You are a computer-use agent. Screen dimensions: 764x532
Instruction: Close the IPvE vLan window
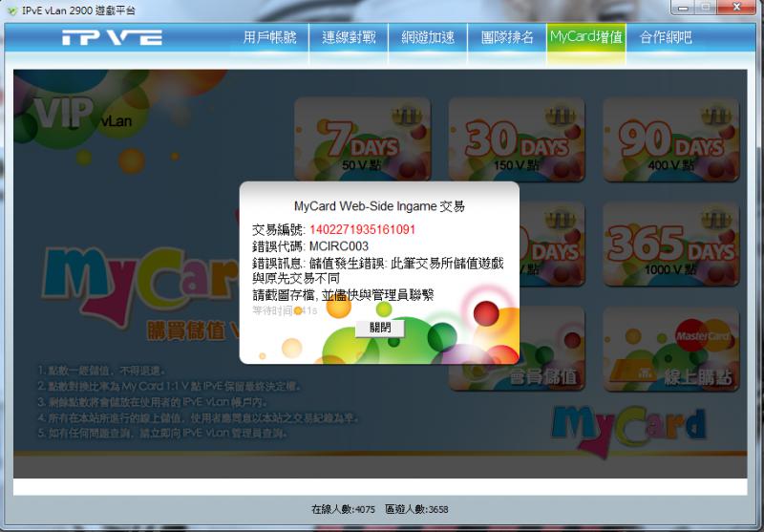coord(736,7)
